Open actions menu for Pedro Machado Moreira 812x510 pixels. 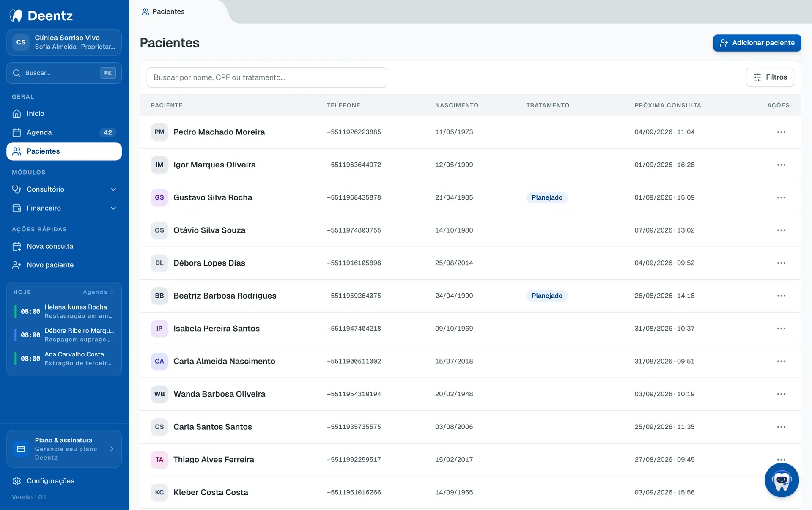(x=781, y=132)
